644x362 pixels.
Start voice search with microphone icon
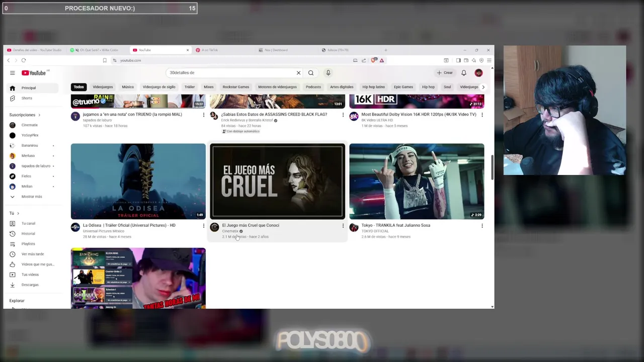[328, 73]
